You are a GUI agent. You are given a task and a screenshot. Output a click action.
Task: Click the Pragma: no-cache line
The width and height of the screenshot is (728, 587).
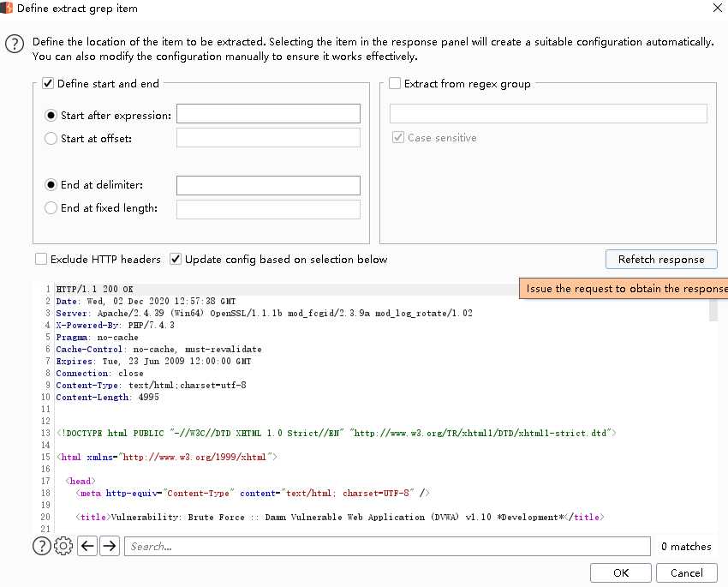coord(97,337)
